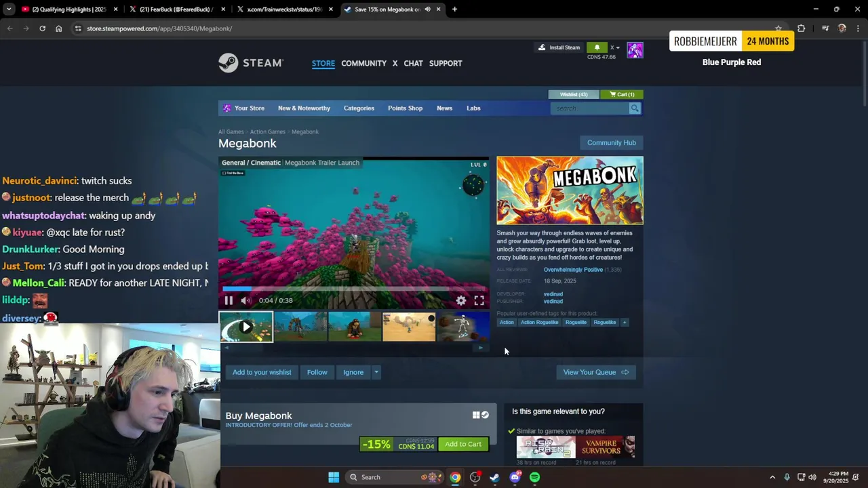Open the account name dropdown next to the bell
The height and width of the screenshot is (488, 868).
click(x=614, y=47)
